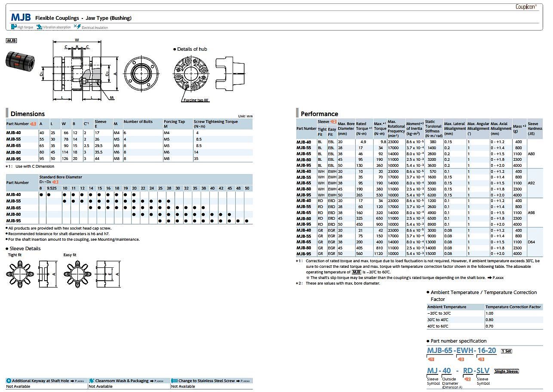Image resolution: width=553 pixels, height=392 pixels.
Task: Click the D64 sleeve hardness value
Action: point(531,242)
